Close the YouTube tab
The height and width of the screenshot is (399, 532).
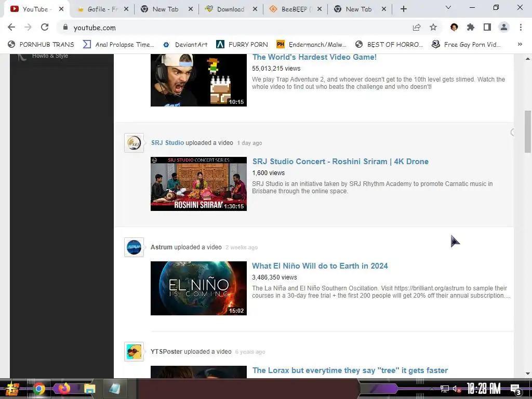61,9
